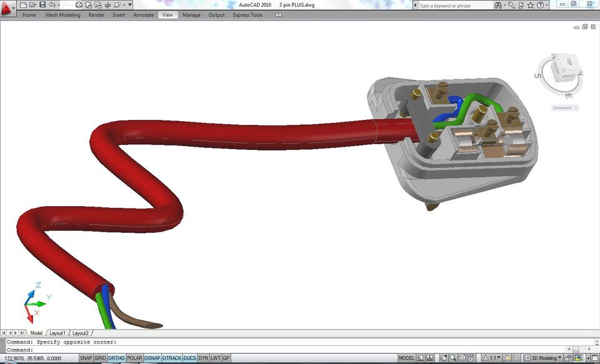Disable POLAR tracking
The image size is (600, 364).
pyautogui.click(x=134, y=358)
